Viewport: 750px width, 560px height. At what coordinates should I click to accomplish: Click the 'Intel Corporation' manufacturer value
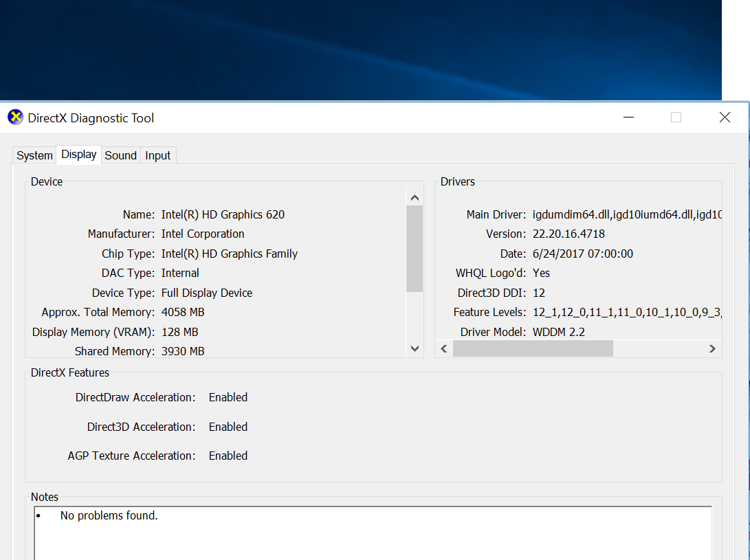pyautogui.click(x=203, y=234)
